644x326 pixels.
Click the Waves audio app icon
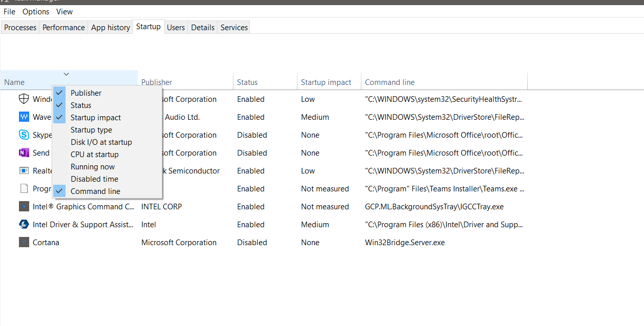click(24, 117)
